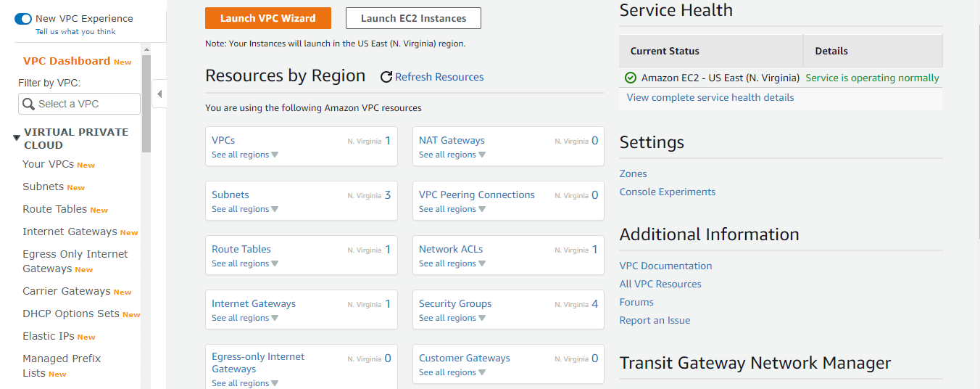Open the VPCs resource card link
Screen dimensions: 980x389
click(x=223, y=140)
